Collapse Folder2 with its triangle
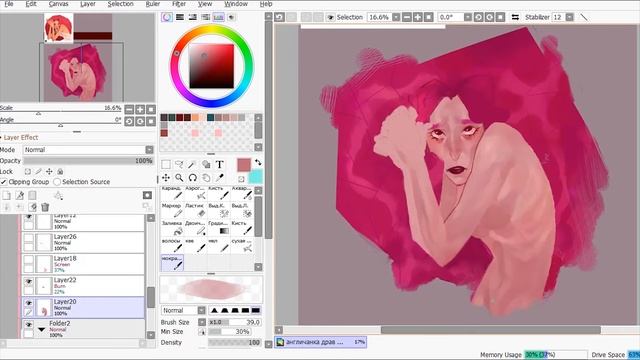The image size is (640, 360). (x=42, y=329)
